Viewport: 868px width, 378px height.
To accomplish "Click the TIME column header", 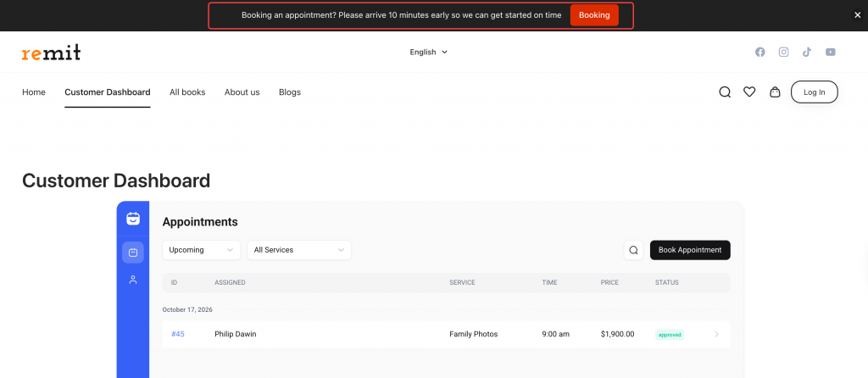I will click(x=549, y=283).
